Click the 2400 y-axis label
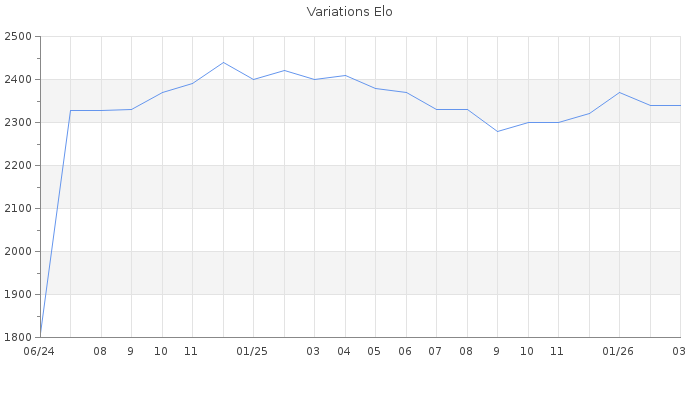The width and height of the screenshot is (700, 400). tap(18, 80)
